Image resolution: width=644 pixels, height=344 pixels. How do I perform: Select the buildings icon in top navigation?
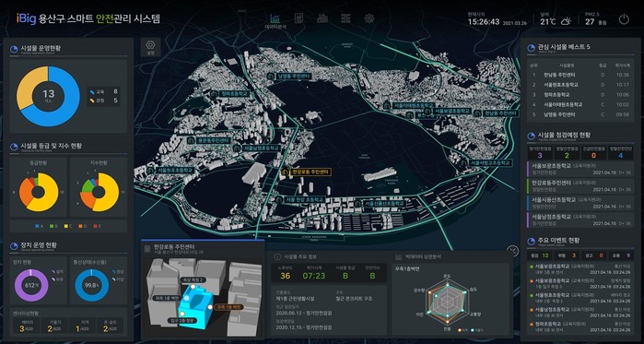[x=322, y=18]
